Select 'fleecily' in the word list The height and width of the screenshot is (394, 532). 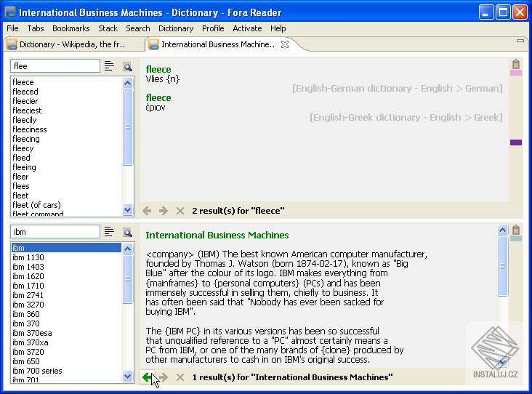25,120
